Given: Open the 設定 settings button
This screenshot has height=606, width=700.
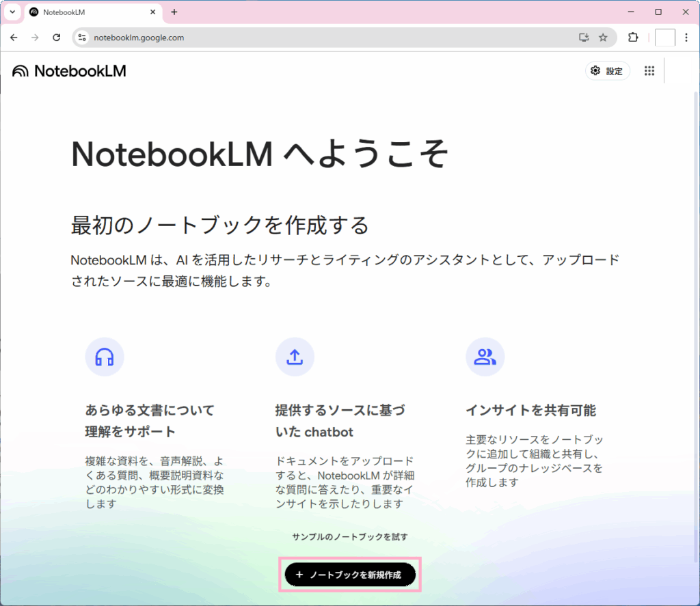Looking at the screenshot, I should coord(607,71).
